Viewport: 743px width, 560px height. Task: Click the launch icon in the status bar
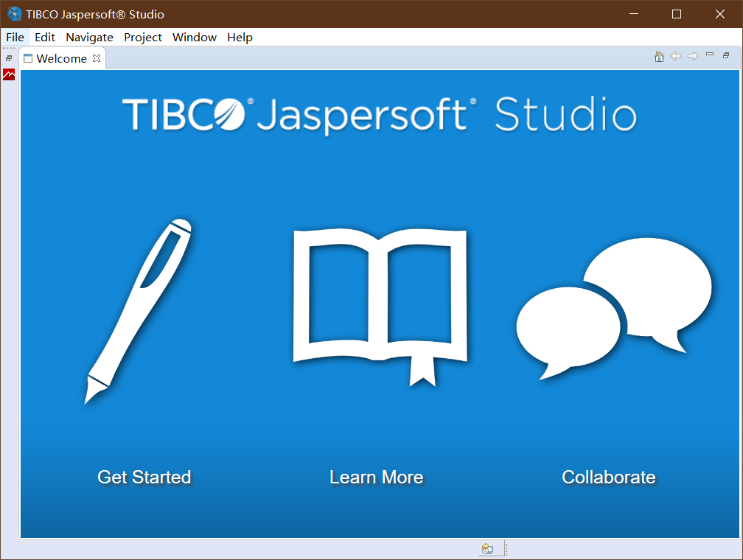click(x=488, y=548)
